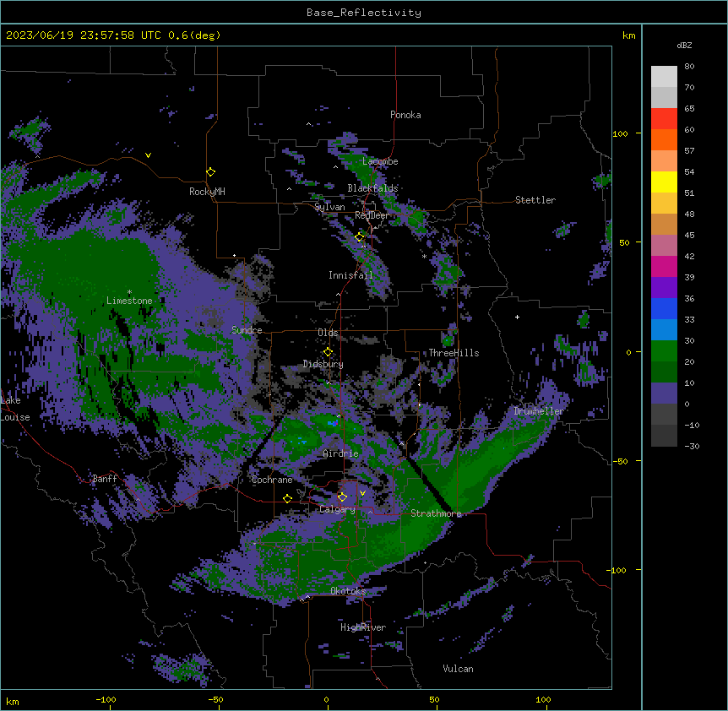Click the Airdrie city label
The image size is (728, 711).
pyautogui.click(x=341, y=453)
